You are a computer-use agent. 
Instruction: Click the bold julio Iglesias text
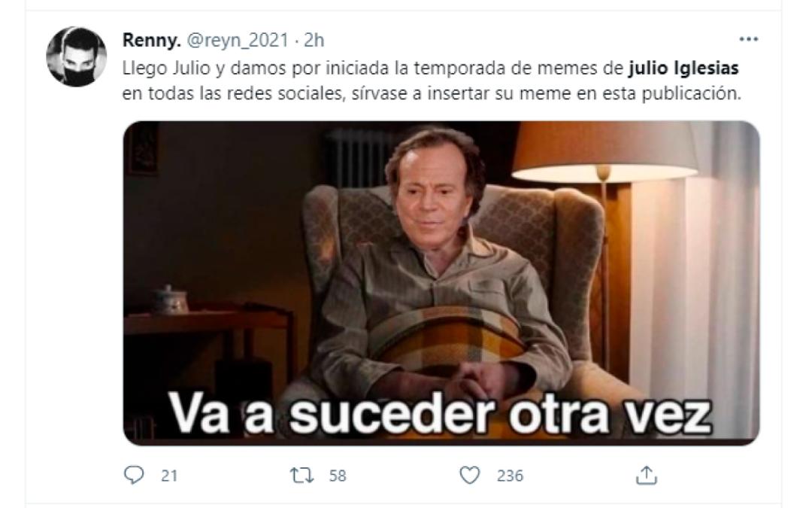[x=683, y=68]
